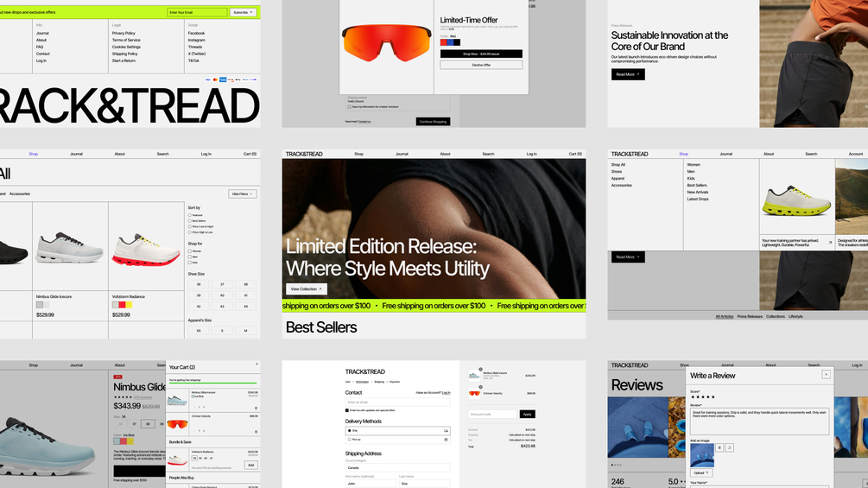Pick yellow swatch for Voltstorm Radiance
This screenshot has width=868, height=488.
pyautogui.click(x=129, y=305)
